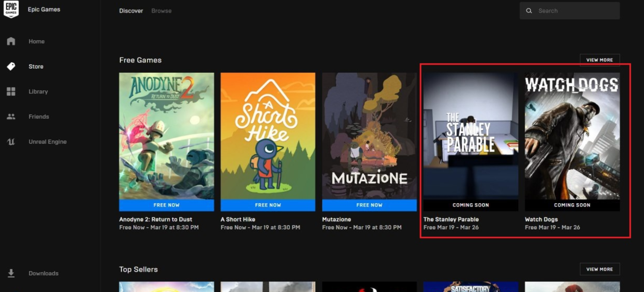Click the Home house icon in sidebar
Viewport: 644px width, 292px height.
coord(11,41)
